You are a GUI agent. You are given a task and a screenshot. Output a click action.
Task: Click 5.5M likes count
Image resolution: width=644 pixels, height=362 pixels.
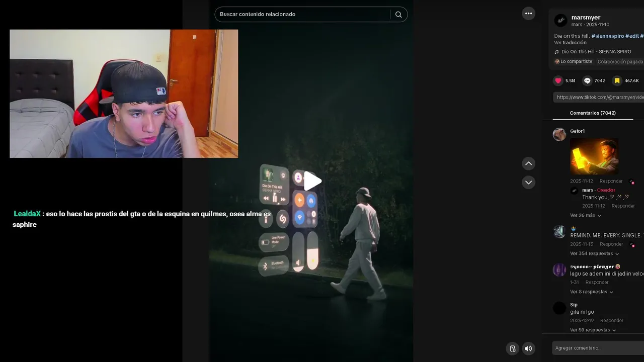pyautogui.click(x=570, y=80)
